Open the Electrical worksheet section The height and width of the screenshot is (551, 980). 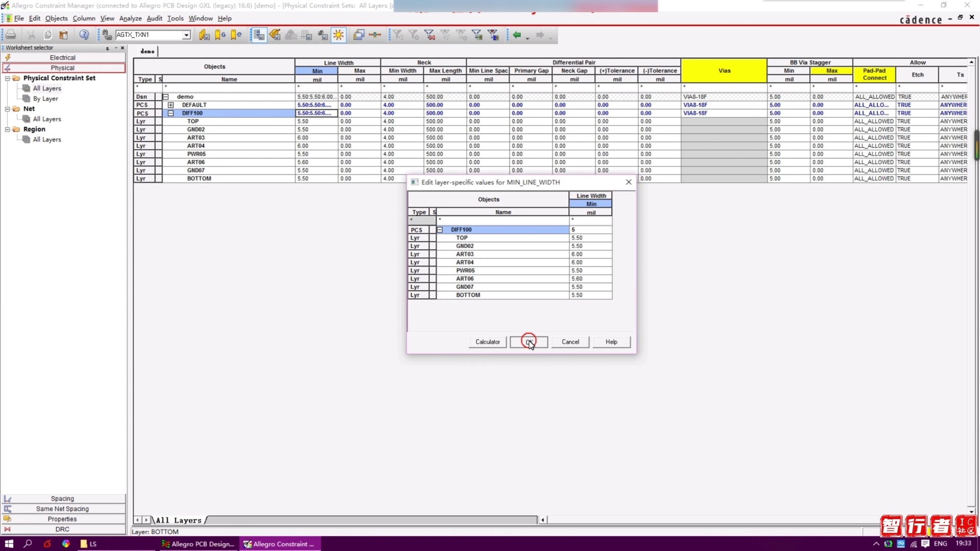[62, 58]
